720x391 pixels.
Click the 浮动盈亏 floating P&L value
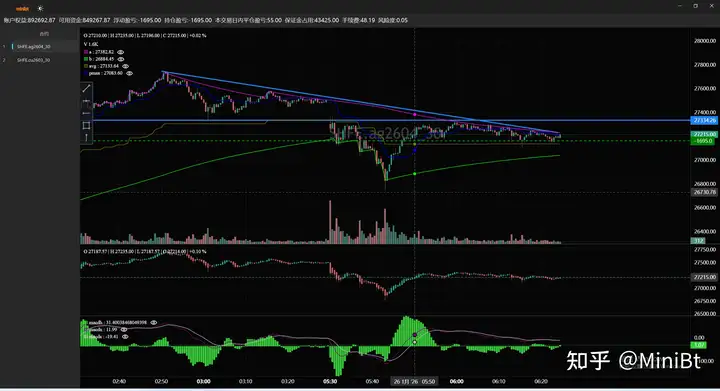click(137, 20)
